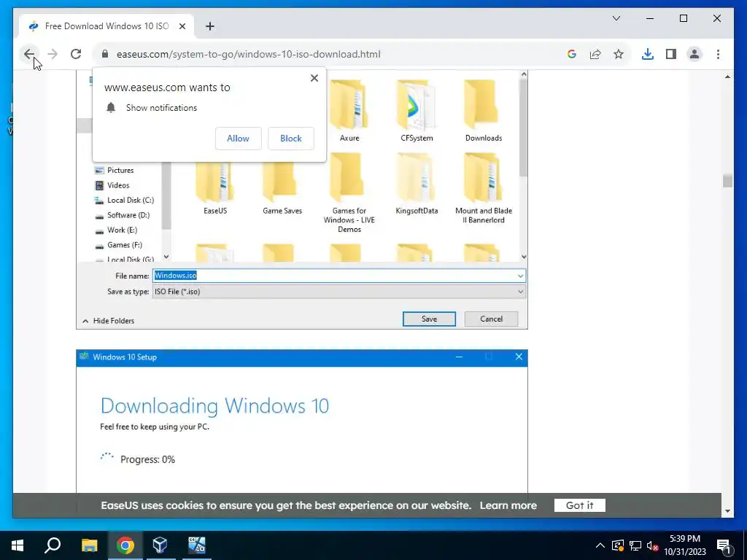This screenshot has height=560, width=747.
Task: Select the Downloads folder
Action: 484,111
